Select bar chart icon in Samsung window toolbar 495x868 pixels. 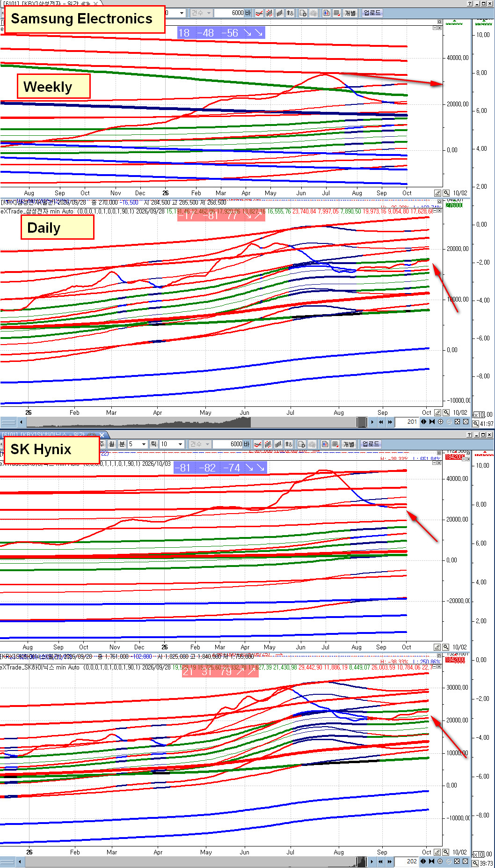(x=280, y=13)
